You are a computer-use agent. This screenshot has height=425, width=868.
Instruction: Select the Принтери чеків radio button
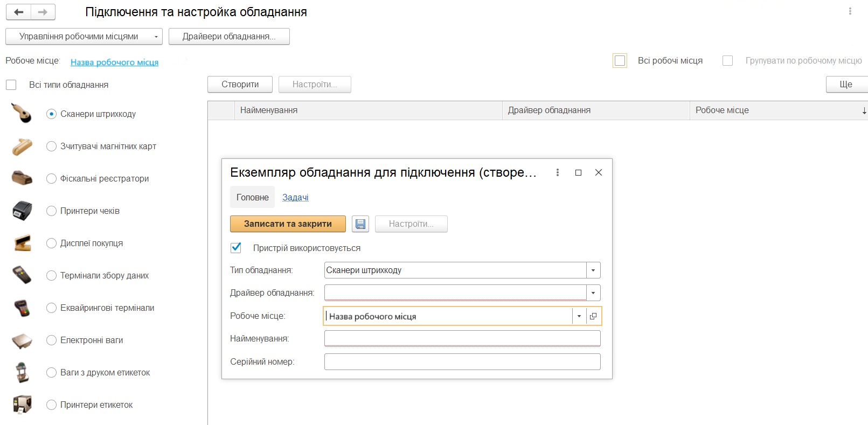[x=52, y=211]
